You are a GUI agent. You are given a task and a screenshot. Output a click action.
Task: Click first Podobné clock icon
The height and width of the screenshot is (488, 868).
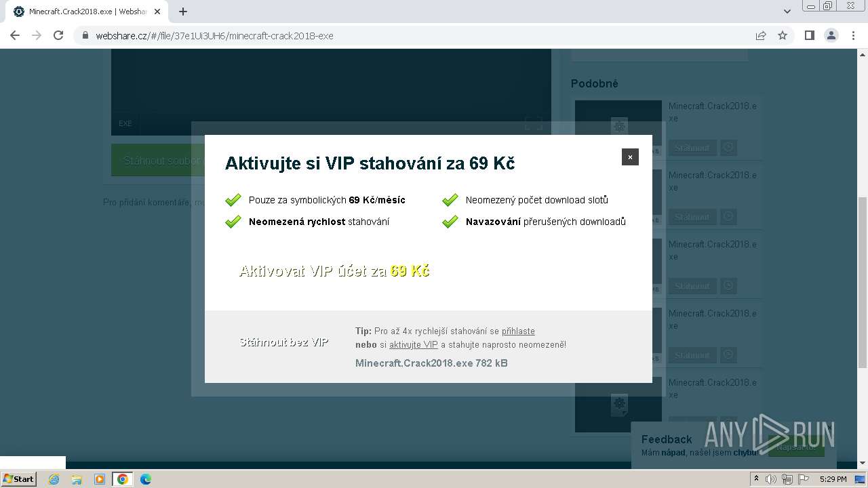(x=728, y=147)
